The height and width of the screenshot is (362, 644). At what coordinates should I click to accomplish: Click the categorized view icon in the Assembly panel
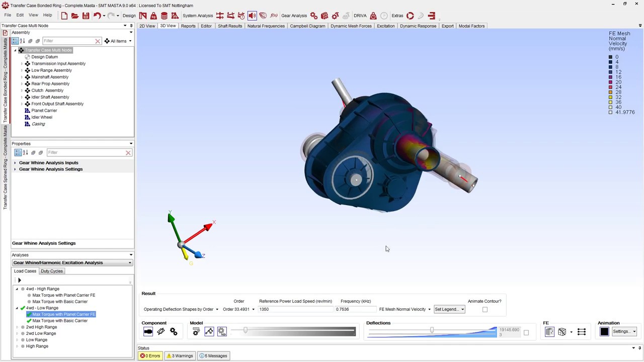click(x=15, y=41)
